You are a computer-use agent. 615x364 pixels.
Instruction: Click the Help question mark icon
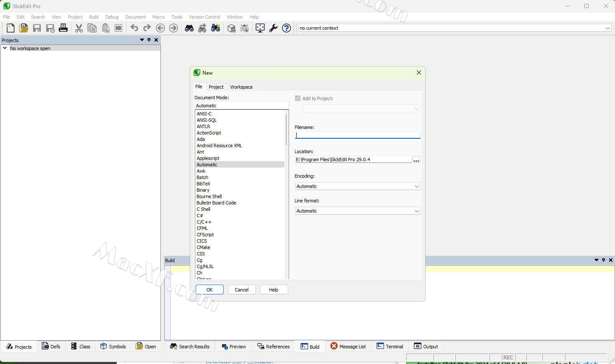click(286, 28)
